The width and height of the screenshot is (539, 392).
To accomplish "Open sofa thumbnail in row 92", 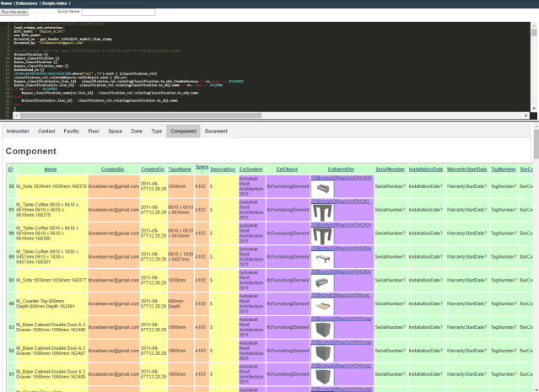I will (323, 189).
